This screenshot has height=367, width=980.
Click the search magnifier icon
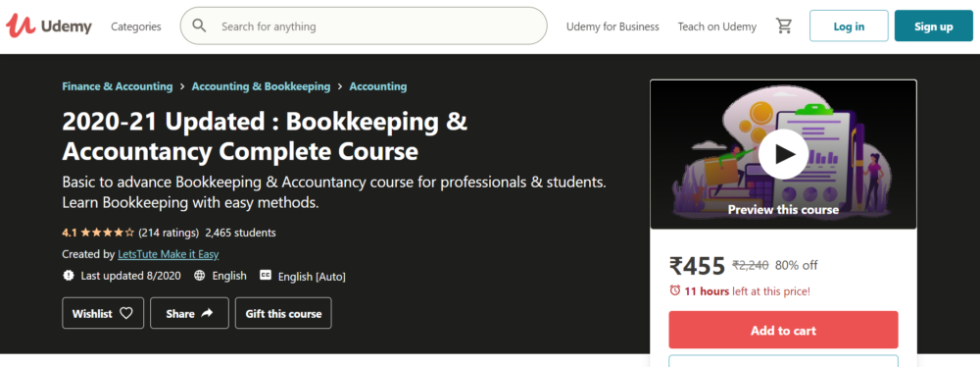coord(199,26)
